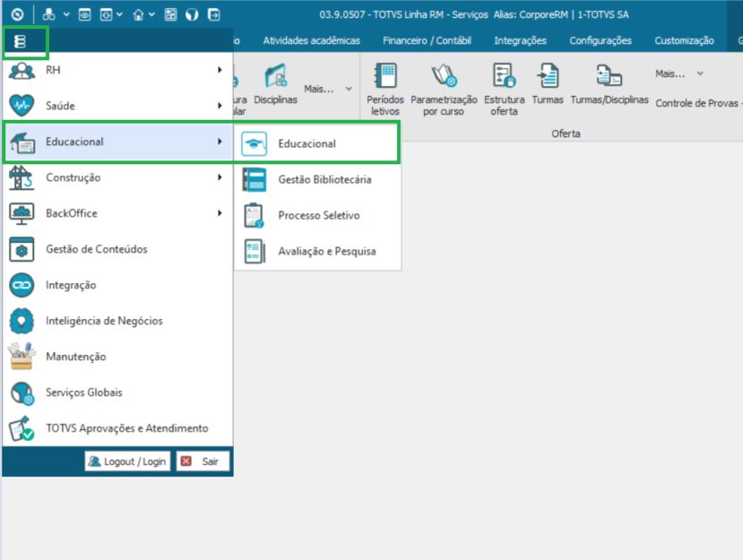Open the Financeiro / Contábil tab
This screenshot has height=560, width=743.
[x=427, y=40]
